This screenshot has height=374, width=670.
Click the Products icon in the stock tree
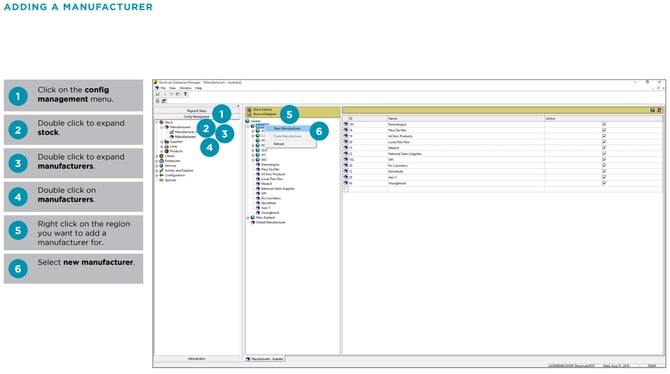(167, 151)
